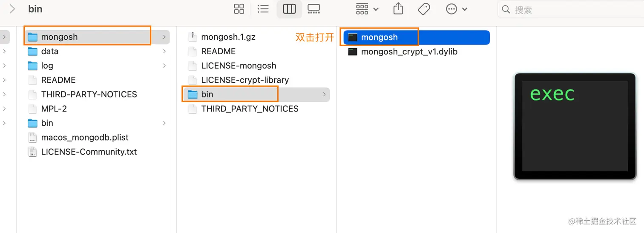Expand the data folder chevron
Viewport: 644px width, 233px height.
[x=164, y=51]
